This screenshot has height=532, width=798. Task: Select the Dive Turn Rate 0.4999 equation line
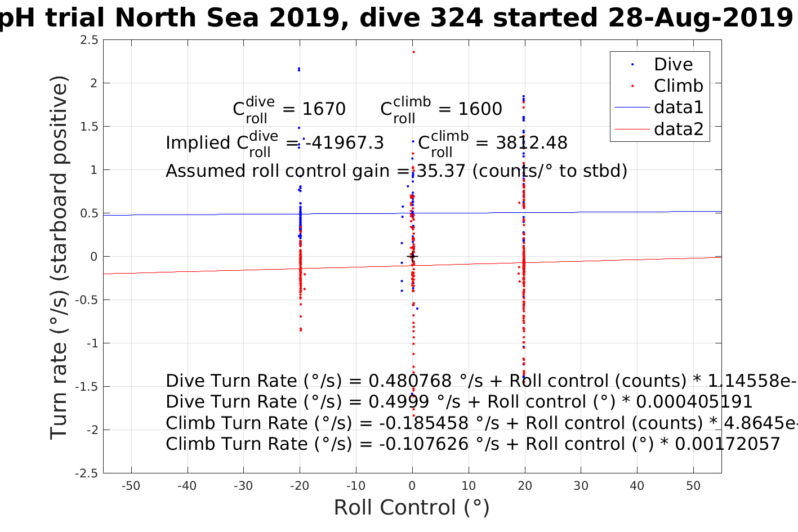[x=459, y=402]
